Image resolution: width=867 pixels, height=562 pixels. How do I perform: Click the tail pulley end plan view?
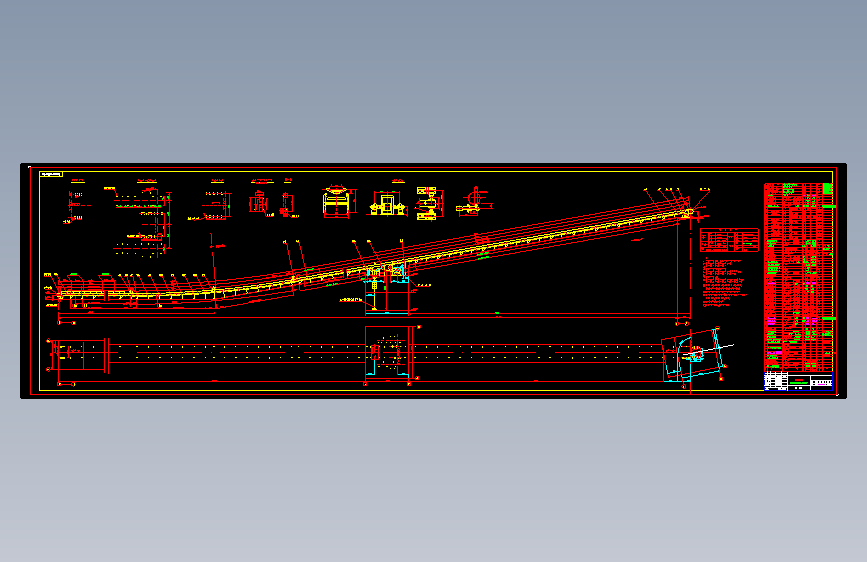click(77, 355)
